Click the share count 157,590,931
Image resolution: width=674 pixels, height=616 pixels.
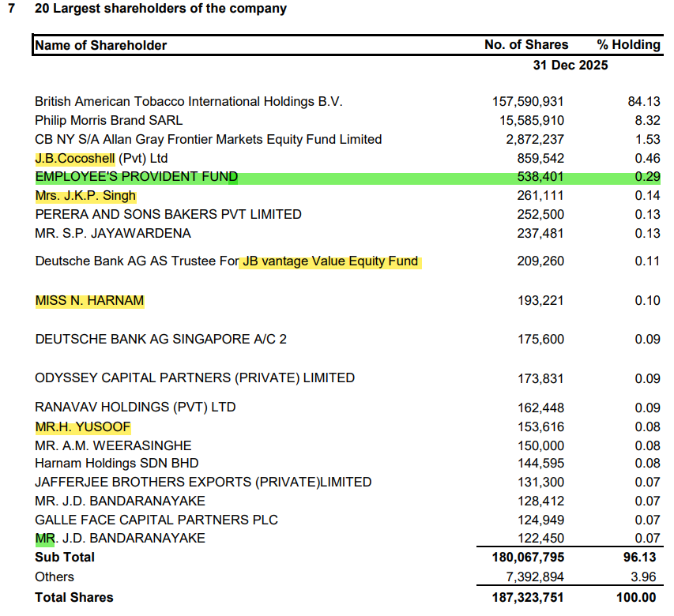(528, 101)
